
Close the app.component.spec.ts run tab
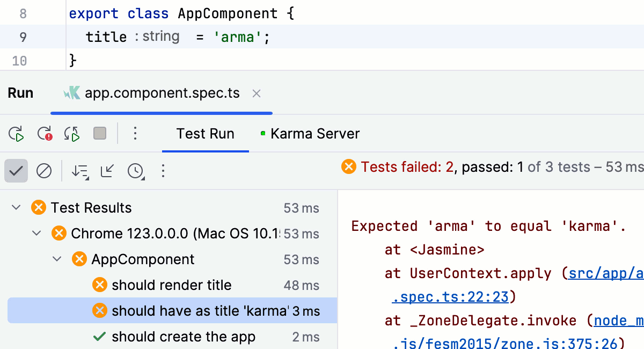click(x=256, y=93)
